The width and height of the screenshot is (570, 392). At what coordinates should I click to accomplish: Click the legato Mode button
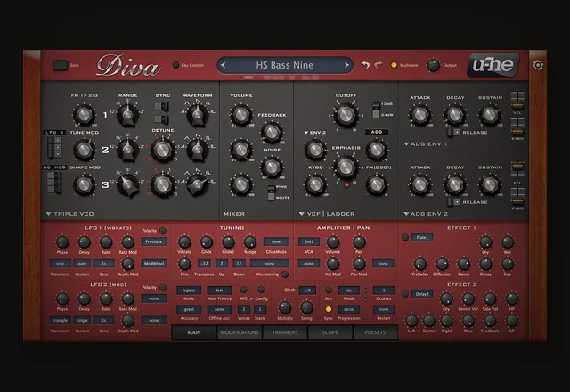coord(189,290)
